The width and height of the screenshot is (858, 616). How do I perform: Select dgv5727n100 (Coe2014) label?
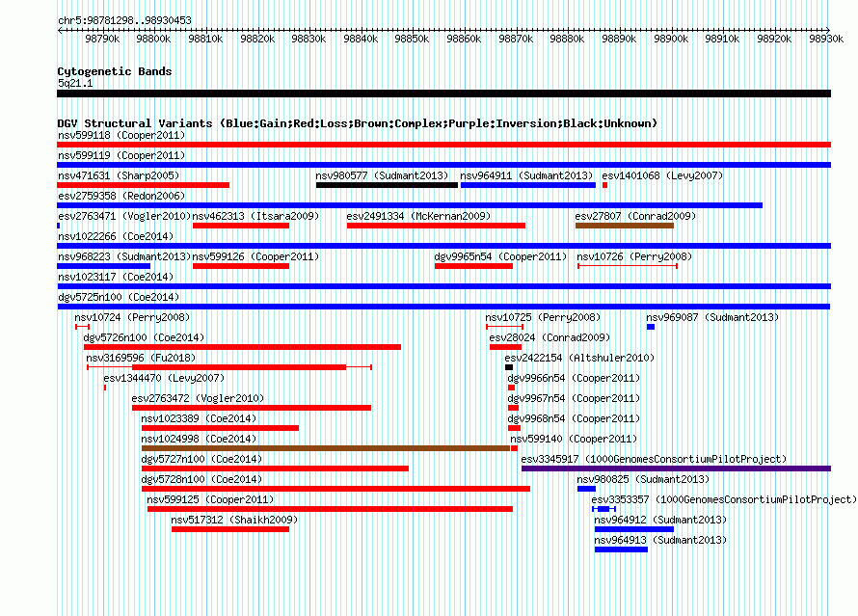coord(201,459)
